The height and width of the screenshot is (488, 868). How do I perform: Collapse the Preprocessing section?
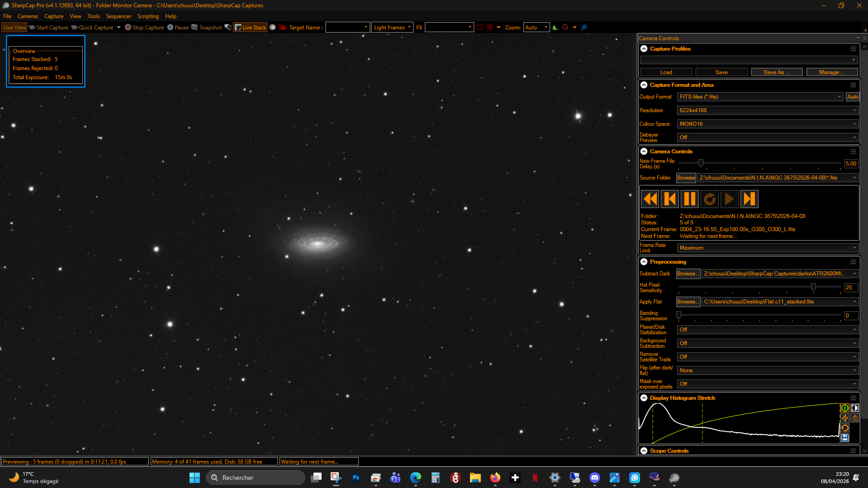[644, 262]
